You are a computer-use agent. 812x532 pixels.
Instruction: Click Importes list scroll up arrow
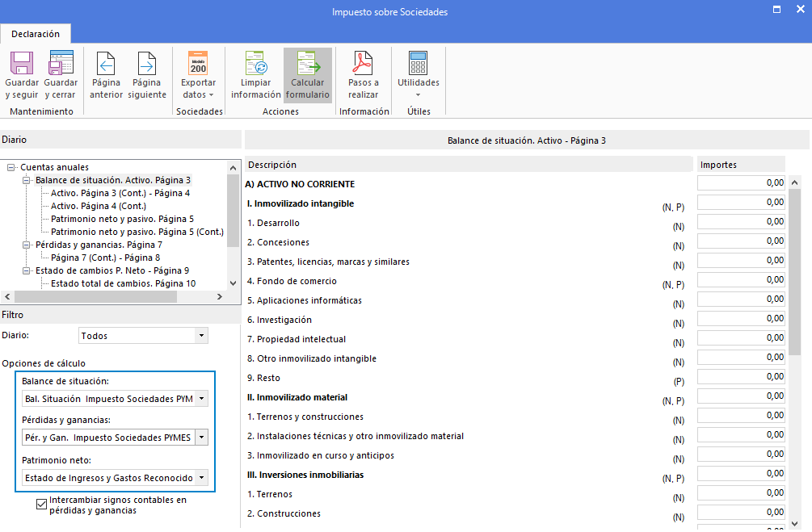795,182
